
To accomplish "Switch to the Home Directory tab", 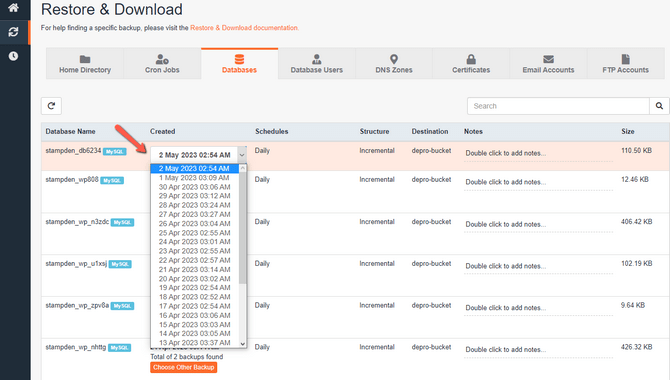I will pos(85,64).
